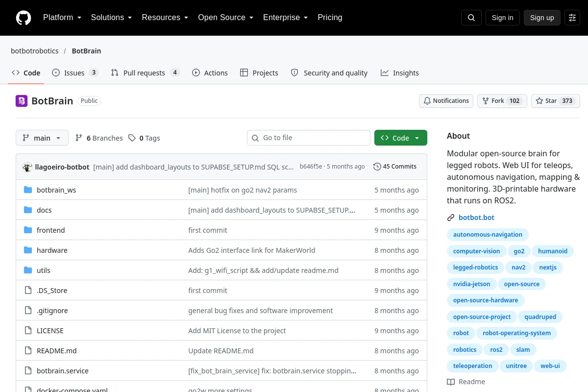Image resolution: width=588 pixels, height=392 pixels.
Task: Switch to the Pull requests tab
Action: pos(145,73)
